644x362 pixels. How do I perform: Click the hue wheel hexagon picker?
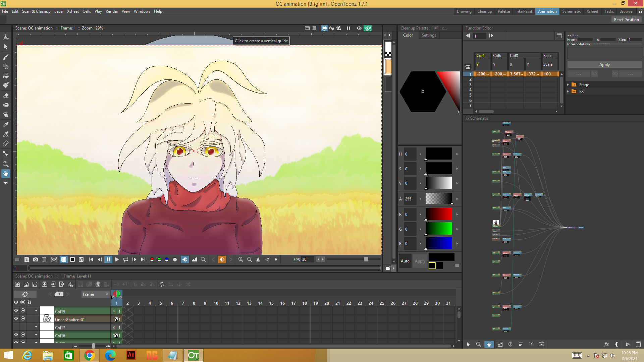pyautogui.click(x=423, y=92)
